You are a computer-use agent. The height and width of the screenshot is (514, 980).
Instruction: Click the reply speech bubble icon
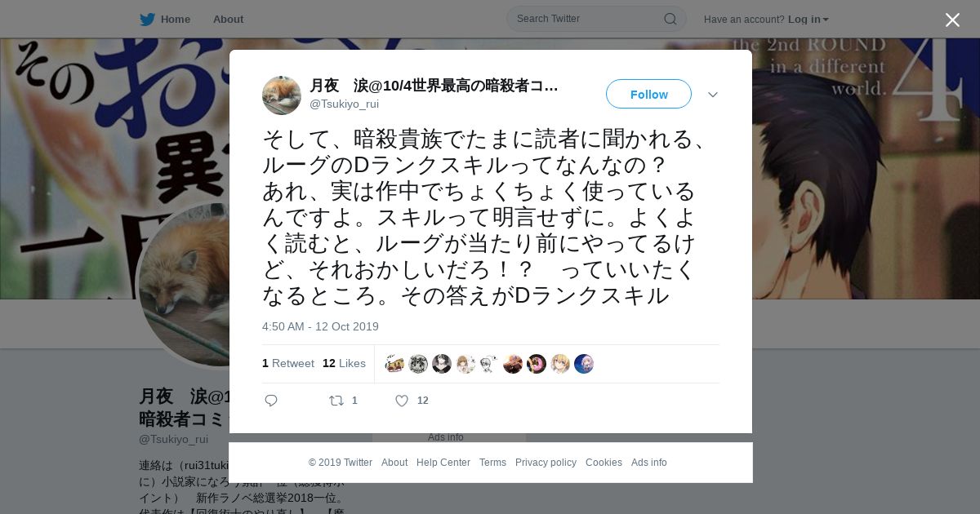(x=271, y=401)
